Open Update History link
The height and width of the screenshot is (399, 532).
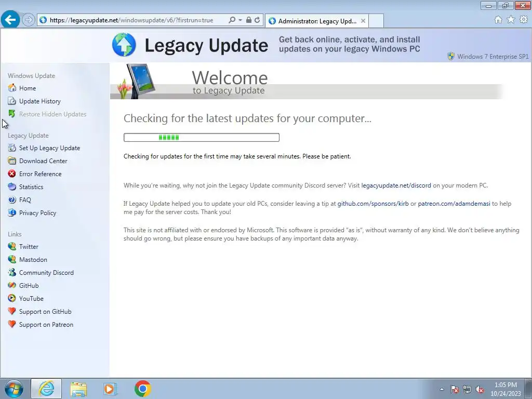click(39, 101)
